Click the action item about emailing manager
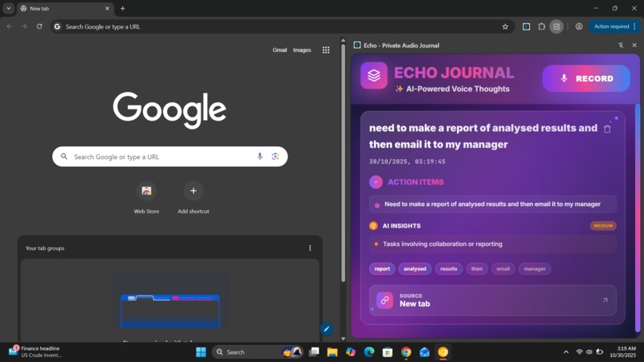 coord(492,205)
